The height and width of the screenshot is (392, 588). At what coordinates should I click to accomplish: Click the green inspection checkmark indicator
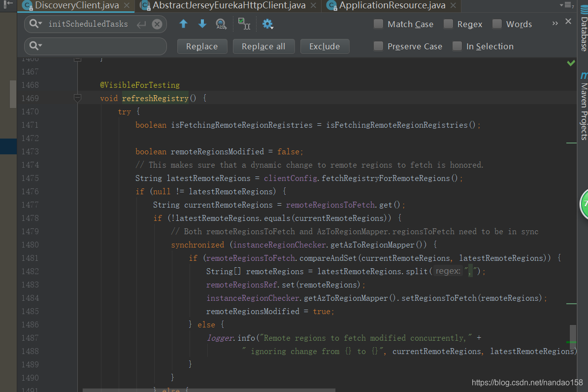(x=571, y=63)
